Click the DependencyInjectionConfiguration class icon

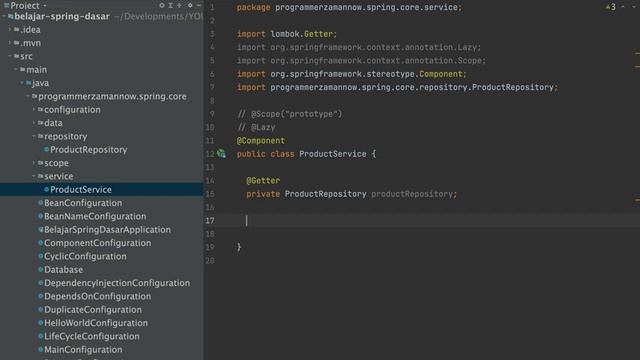(40, 282)
